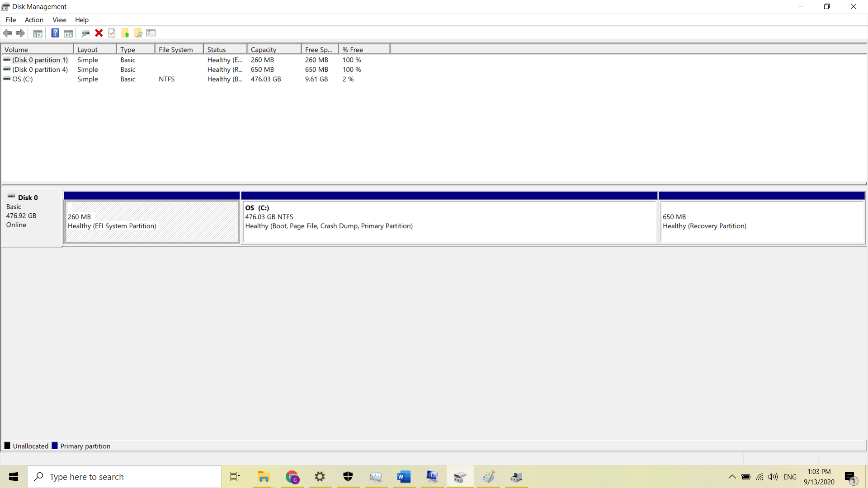Expand the Disk 0 partition 4 entry
Image resolution: width=868 pixels, height=488 pixels.
point(39,69)
